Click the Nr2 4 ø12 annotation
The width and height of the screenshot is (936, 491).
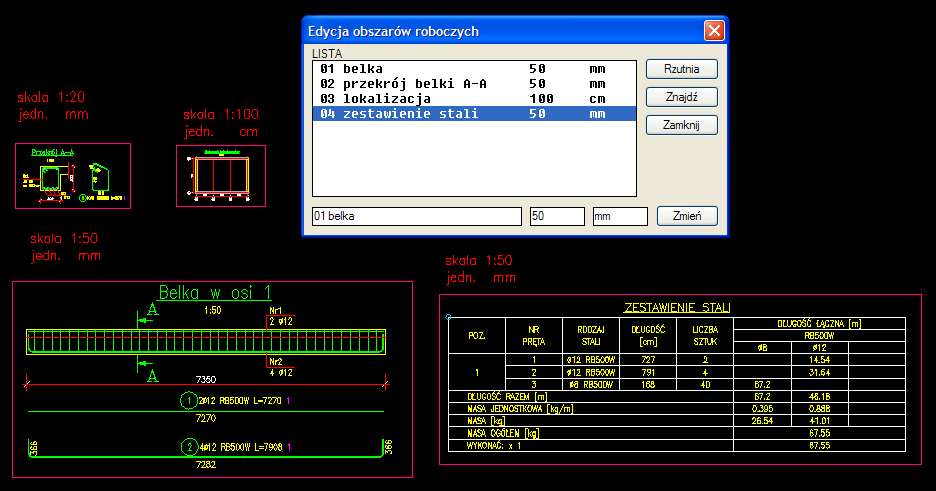[x=281, y=368]
